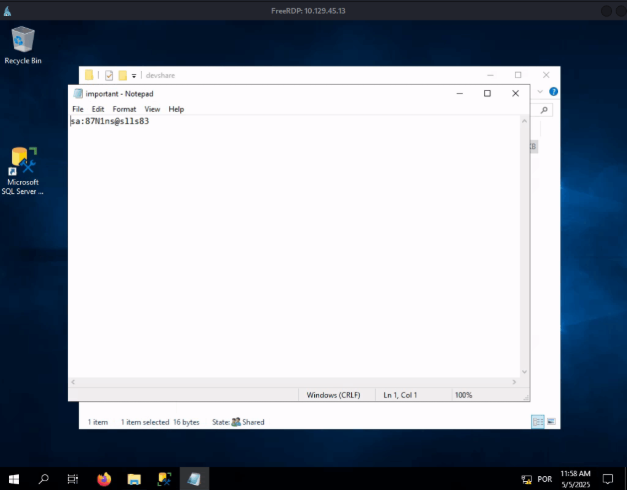Open Task View from the taskbar

tap(73, 479)
